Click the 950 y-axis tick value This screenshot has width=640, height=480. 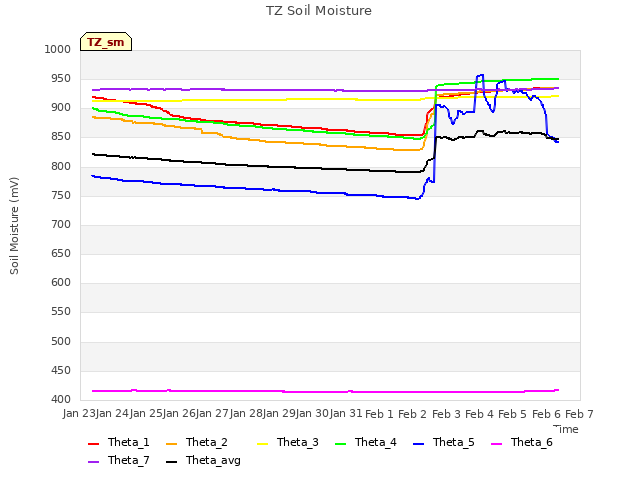[61, 78]
